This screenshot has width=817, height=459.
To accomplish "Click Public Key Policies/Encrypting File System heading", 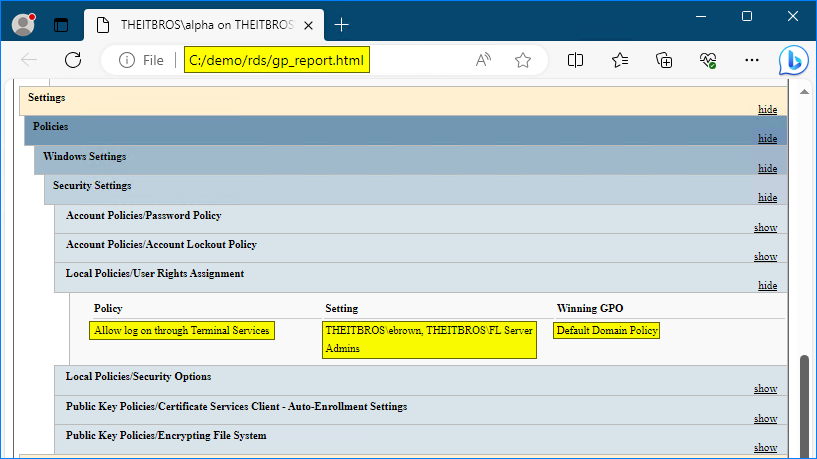I will click(x=166, y=436).
